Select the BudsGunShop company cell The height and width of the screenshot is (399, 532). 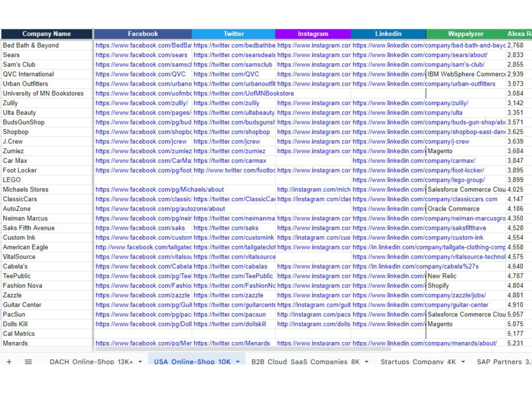tap(46, 122)
